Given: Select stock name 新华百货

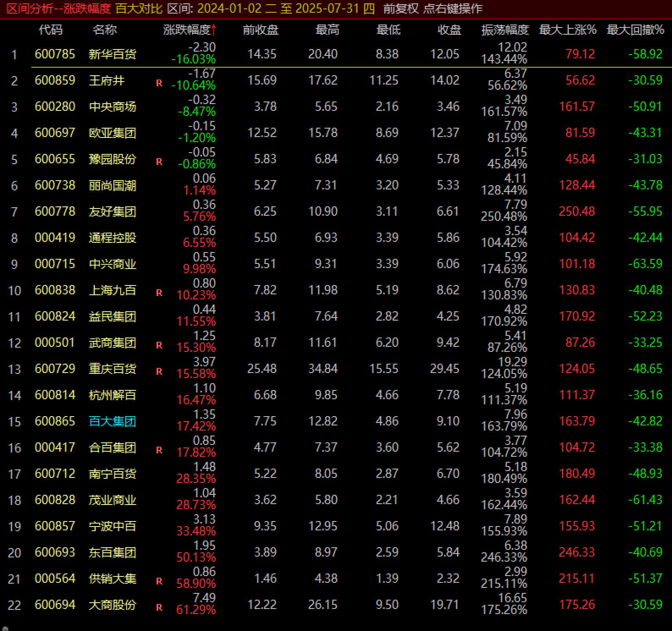Looking at the screenshot, I should click(113, 54).
